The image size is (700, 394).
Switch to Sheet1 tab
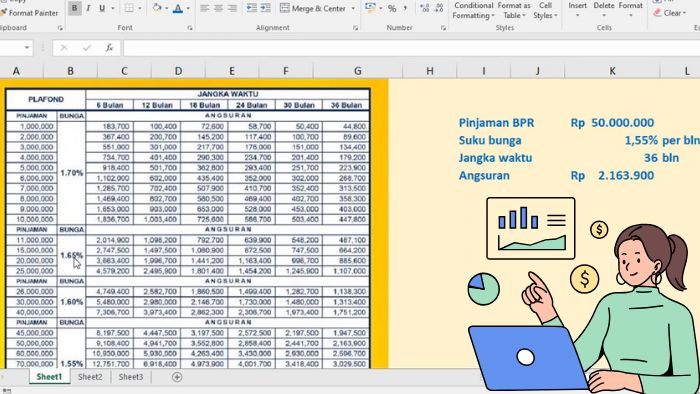coord(49,377)
